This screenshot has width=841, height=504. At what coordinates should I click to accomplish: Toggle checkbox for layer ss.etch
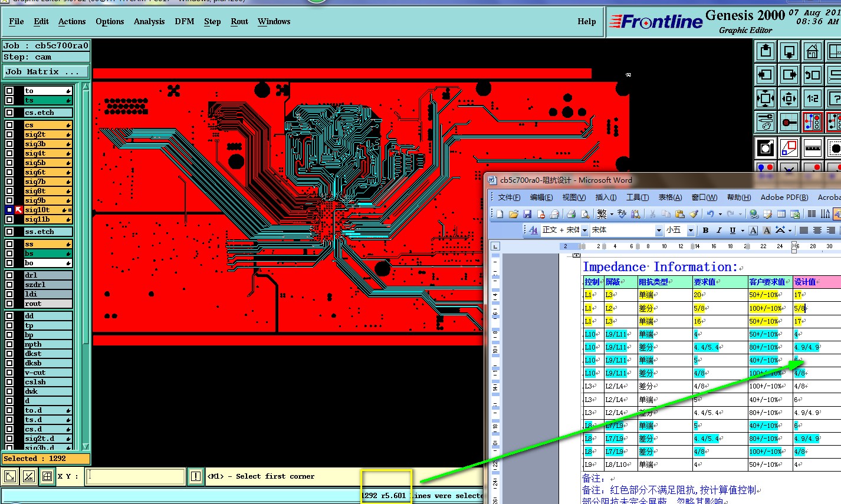9,231
